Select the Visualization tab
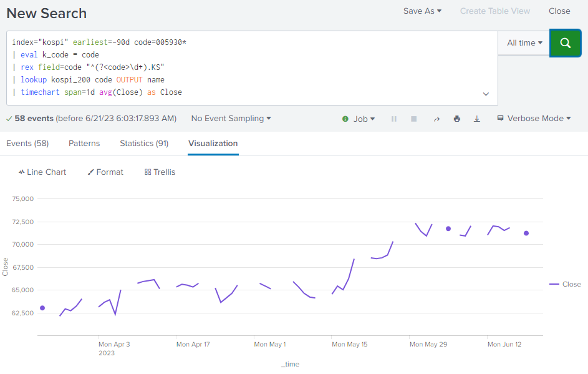 (213, 144)
